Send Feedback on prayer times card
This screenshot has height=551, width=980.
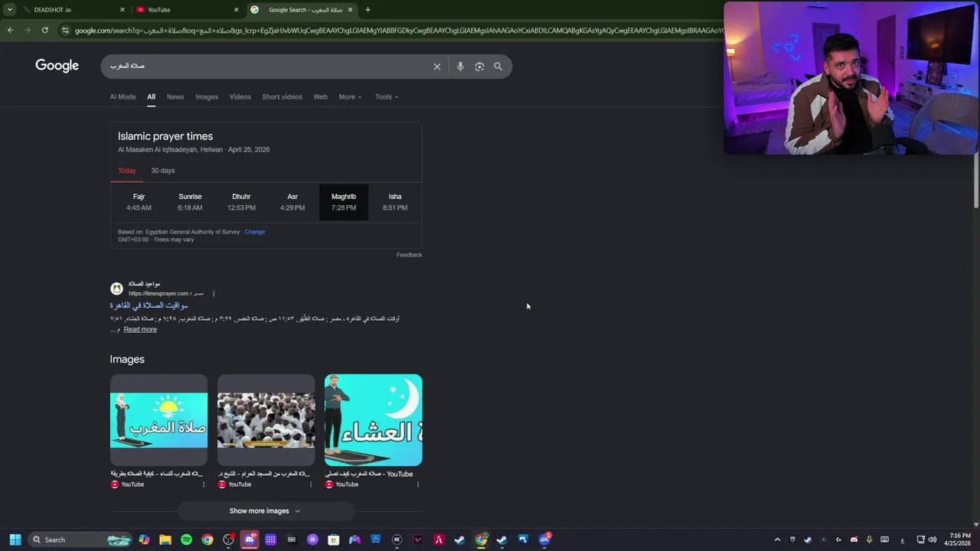coord(409,255)
